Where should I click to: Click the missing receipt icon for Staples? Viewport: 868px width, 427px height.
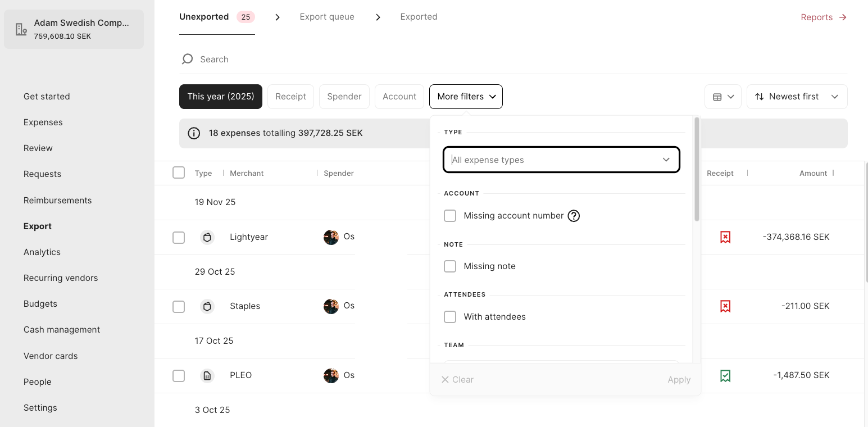click(x=725, y=306)
